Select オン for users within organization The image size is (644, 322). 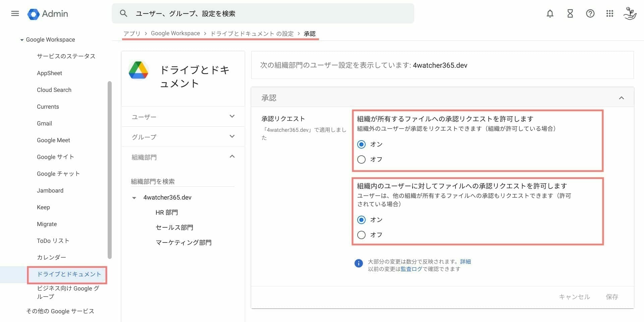tap(361, 220)
